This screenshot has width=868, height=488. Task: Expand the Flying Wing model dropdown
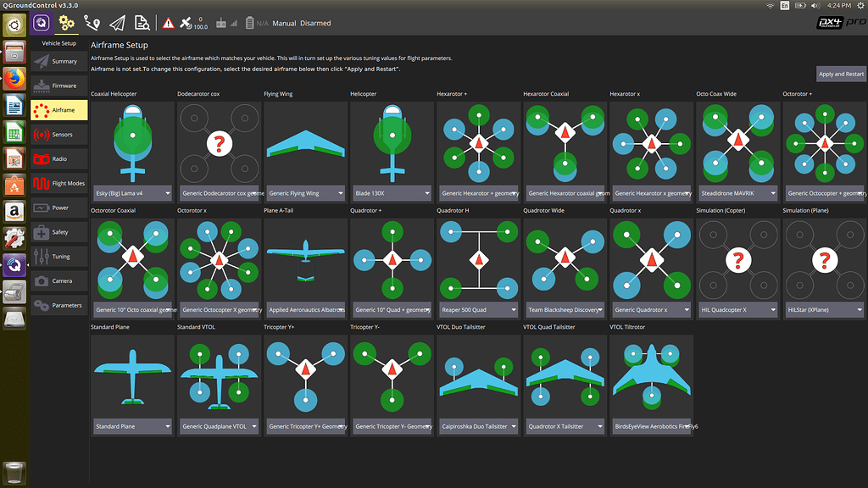point(305,193)
